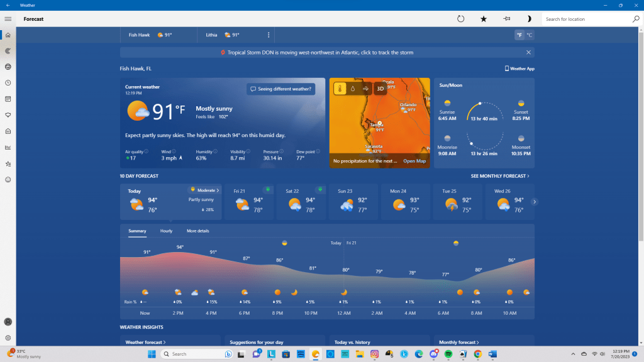Show wind layer on the map
This screenshot has width=644, height=362.
365,89
